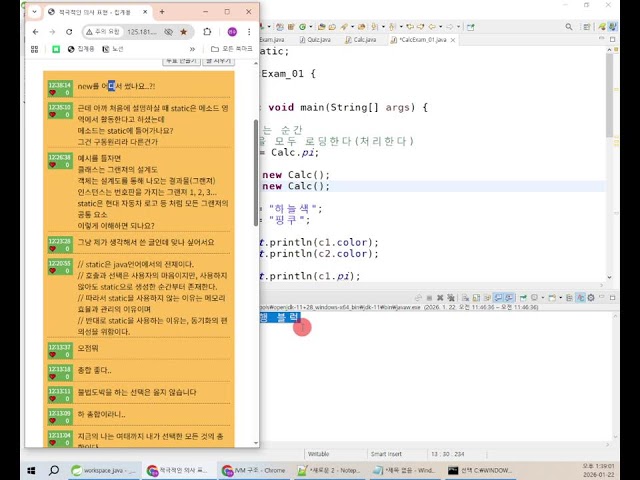Expand hidden bookmarks chevron
Viewport: 640px width, 480px height.
pos(192,49)
